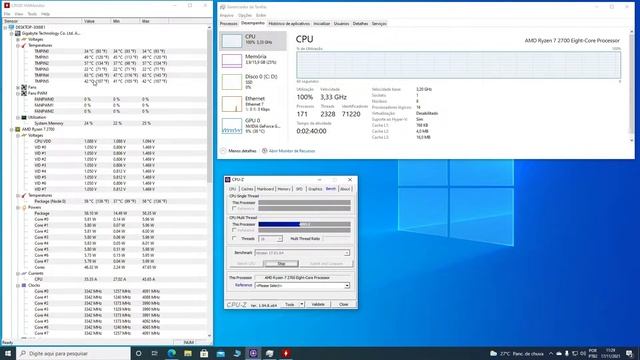Open File Explorer from the taskbar
The image size is (640, 360).
pos(188,353)
